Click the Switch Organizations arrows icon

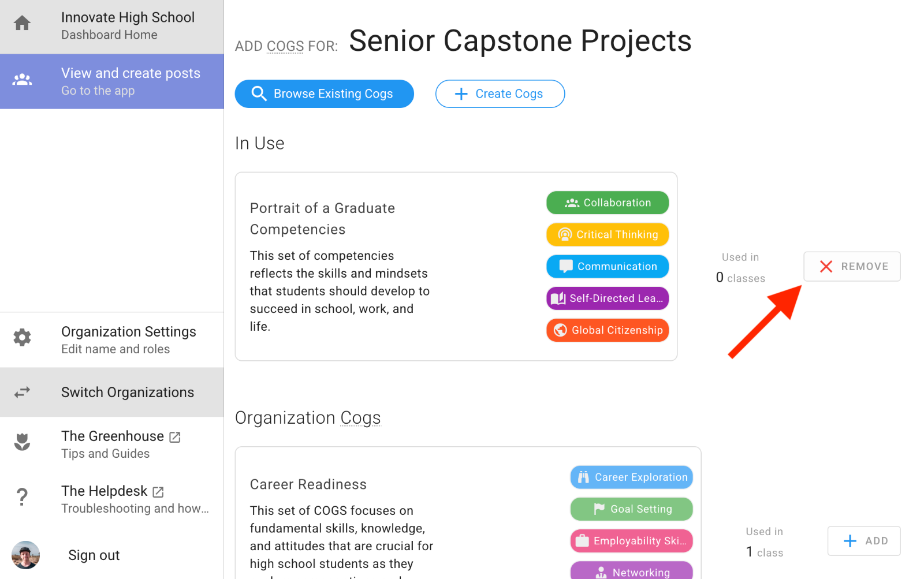click(22, 393)
